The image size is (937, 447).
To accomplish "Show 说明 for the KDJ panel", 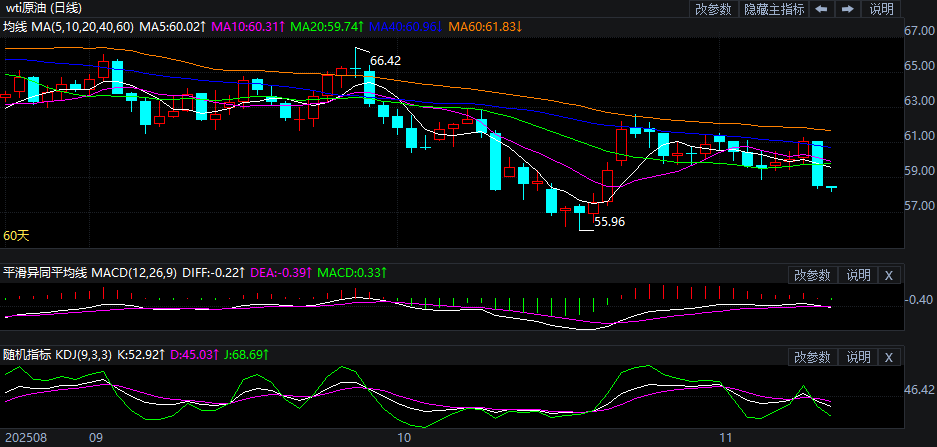I will [858, 357].
